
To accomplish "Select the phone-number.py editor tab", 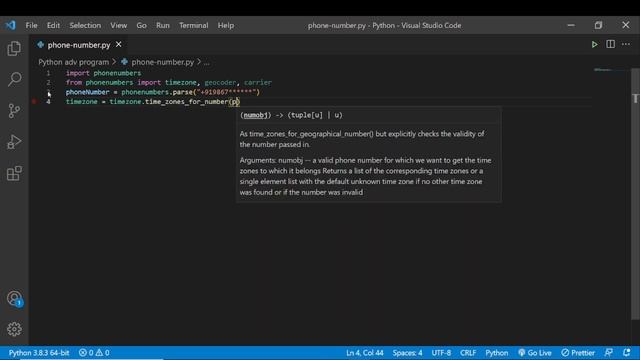I will [x=79, y=45].
